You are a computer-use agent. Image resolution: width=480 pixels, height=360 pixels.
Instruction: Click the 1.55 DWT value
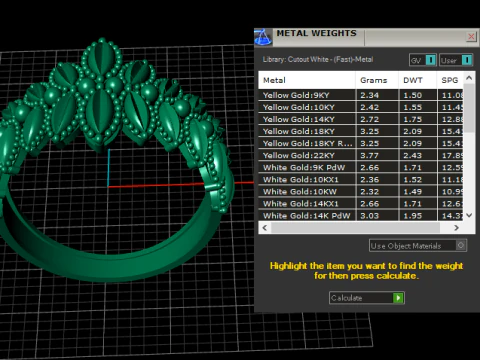412,107
